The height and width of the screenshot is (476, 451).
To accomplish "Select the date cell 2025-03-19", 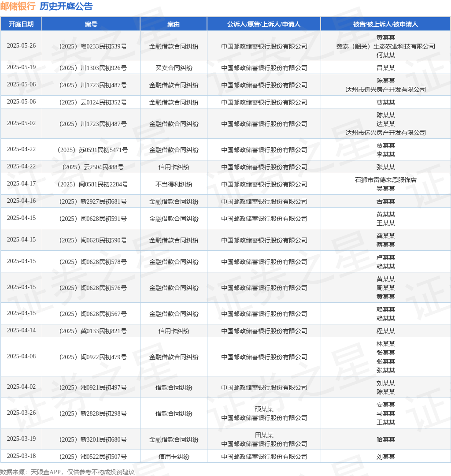I will 21,439.
